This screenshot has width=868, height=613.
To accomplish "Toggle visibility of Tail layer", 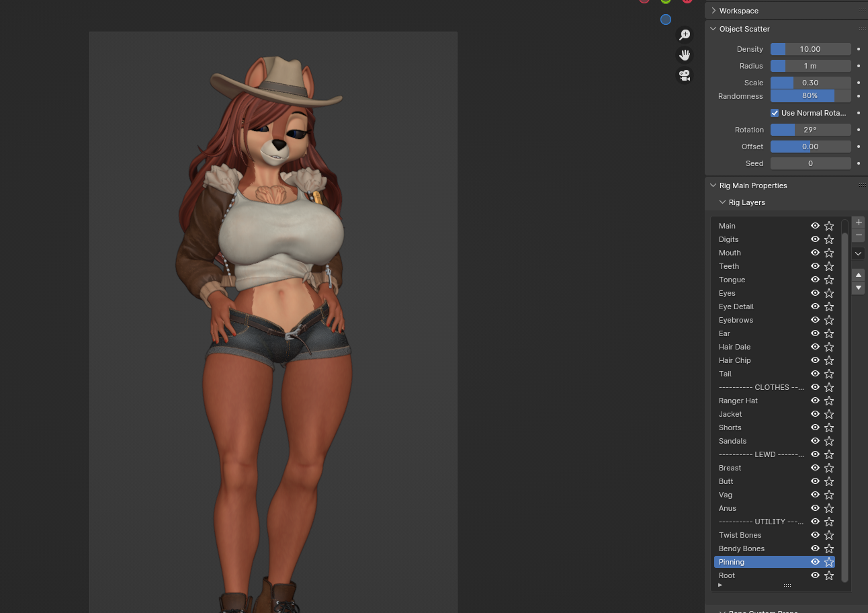I will point(815,374).
